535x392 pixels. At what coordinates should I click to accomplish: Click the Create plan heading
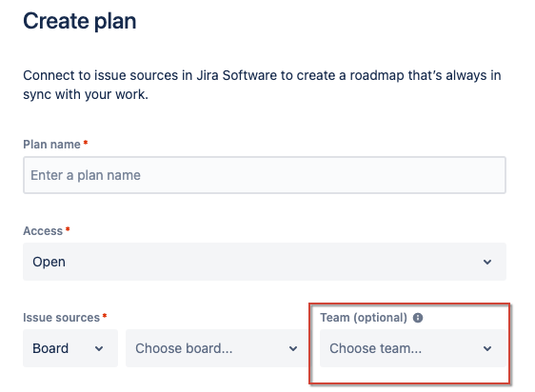80,21
